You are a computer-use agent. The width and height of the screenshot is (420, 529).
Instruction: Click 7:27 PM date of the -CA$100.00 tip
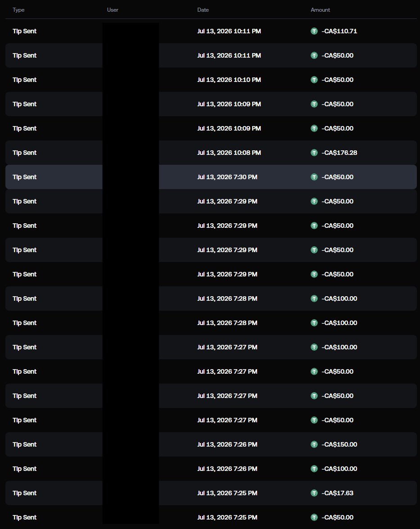click(227, 347)
